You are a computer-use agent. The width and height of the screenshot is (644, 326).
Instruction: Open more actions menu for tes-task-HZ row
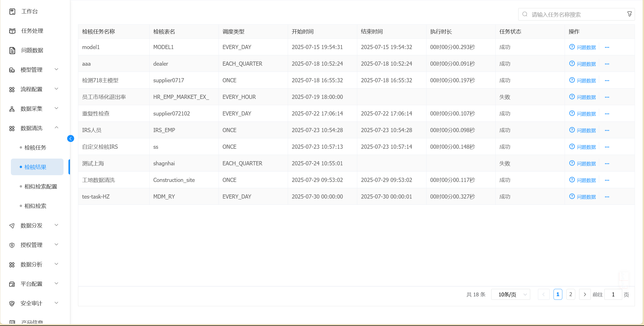point(607,197)
